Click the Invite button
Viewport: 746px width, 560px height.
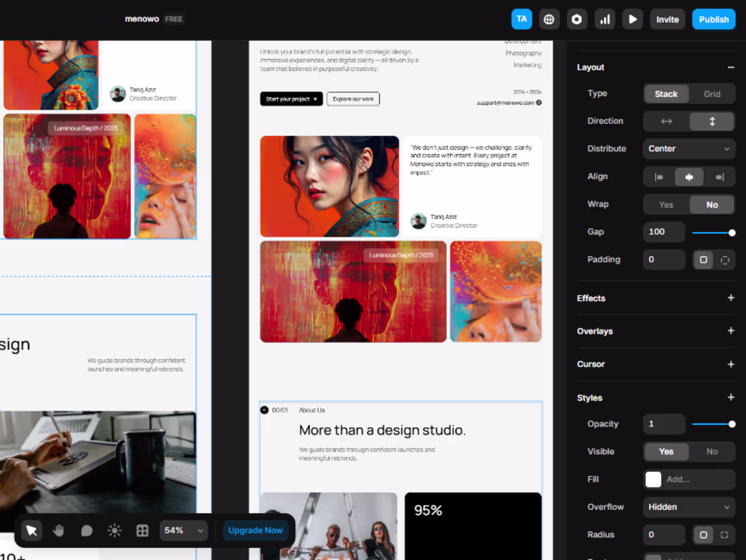click(x=667, y=19)
